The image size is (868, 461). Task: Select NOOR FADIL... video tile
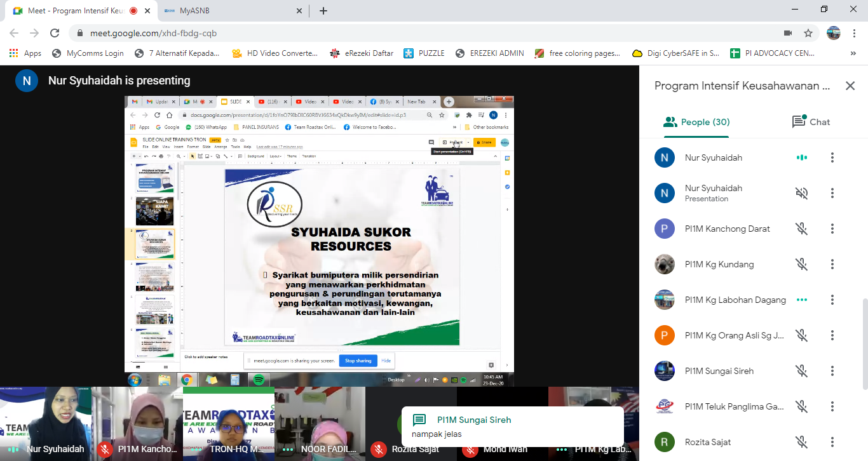[x=320, y=424]
